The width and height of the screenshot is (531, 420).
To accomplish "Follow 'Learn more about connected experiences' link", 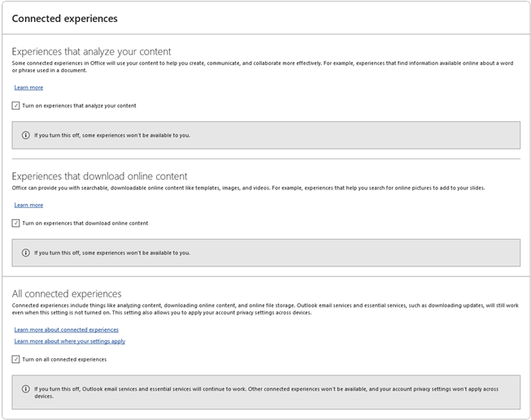I will 66,330.
